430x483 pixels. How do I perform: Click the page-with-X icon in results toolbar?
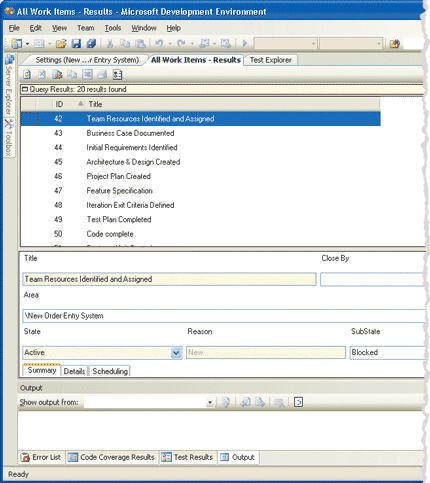[x=42, y=75]
